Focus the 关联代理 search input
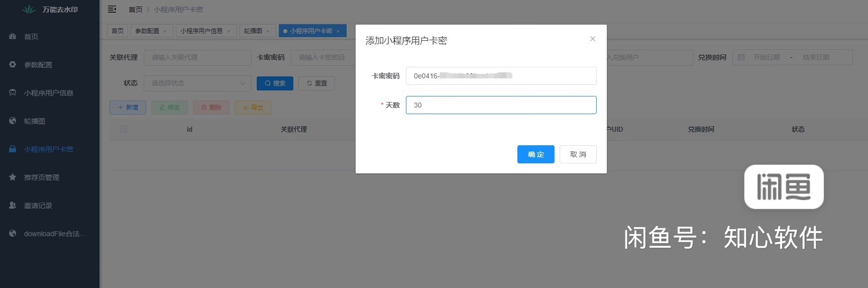This screenshot has height=288, width=868. coord(197,57)
